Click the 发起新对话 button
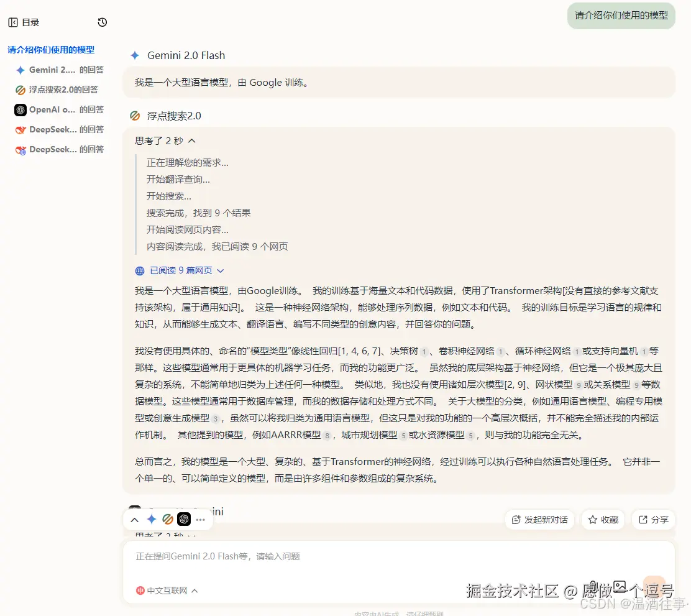 pyautogui.click(x=540, y=520)
